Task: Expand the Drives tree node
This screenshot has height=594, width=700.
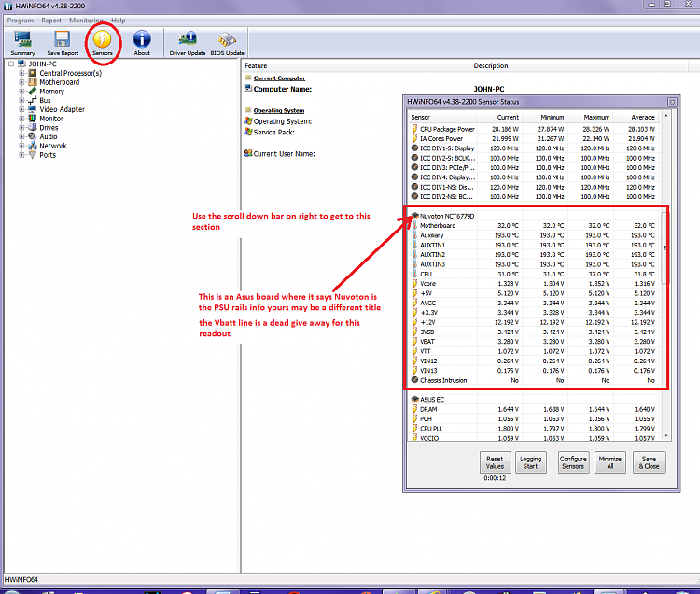Action: [x=21, y=127]
